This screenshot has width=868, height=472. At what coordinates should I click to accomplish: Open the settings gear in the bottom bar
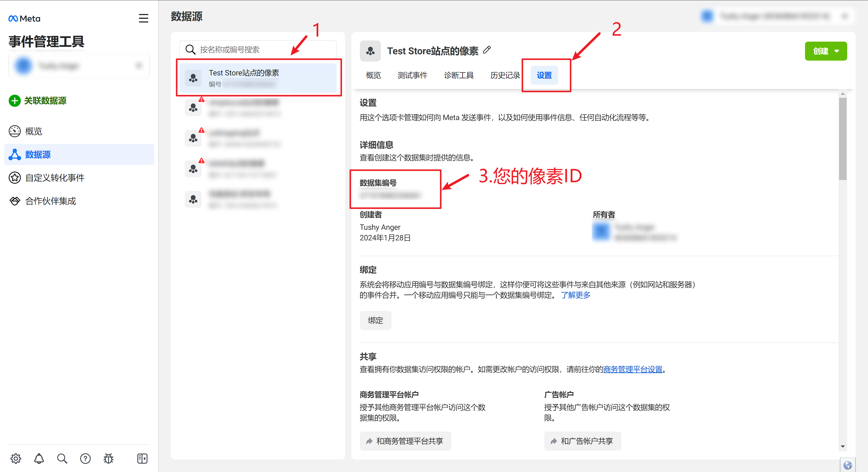[15, 458]
